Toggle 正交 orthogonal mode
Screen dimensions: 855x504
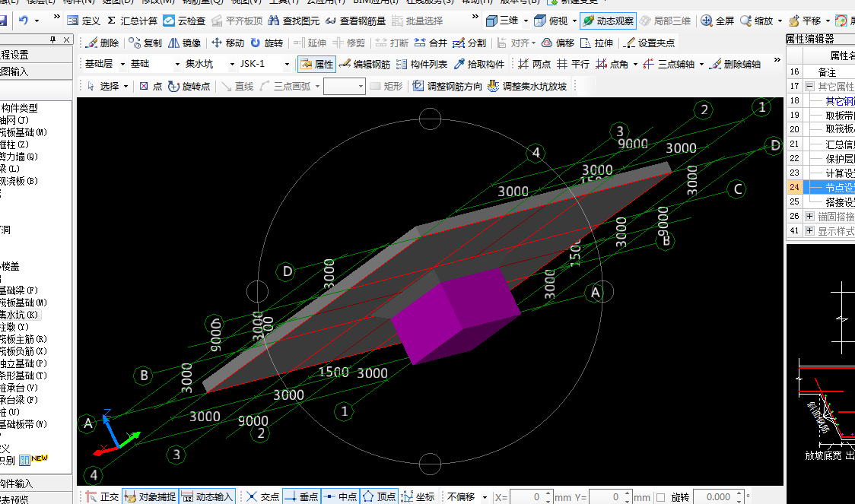[x=103, y=497]
